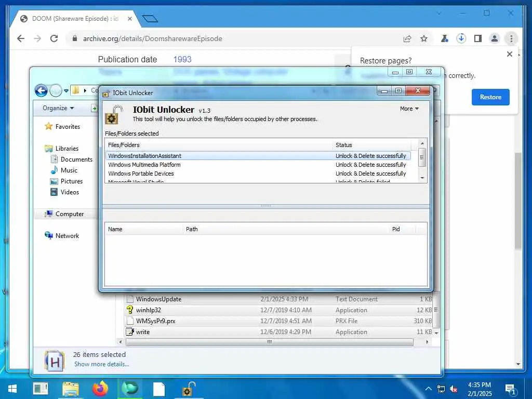Open a new browser tab

[x=150, y=19]
